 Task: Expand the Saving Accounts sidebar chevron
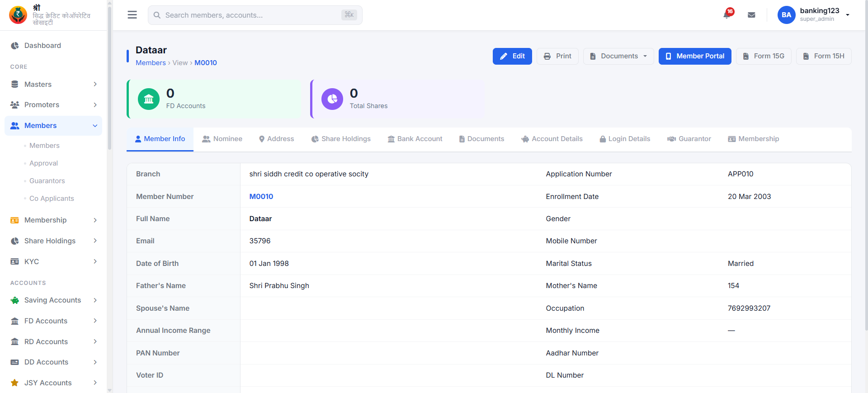click(x=95, y=300)
